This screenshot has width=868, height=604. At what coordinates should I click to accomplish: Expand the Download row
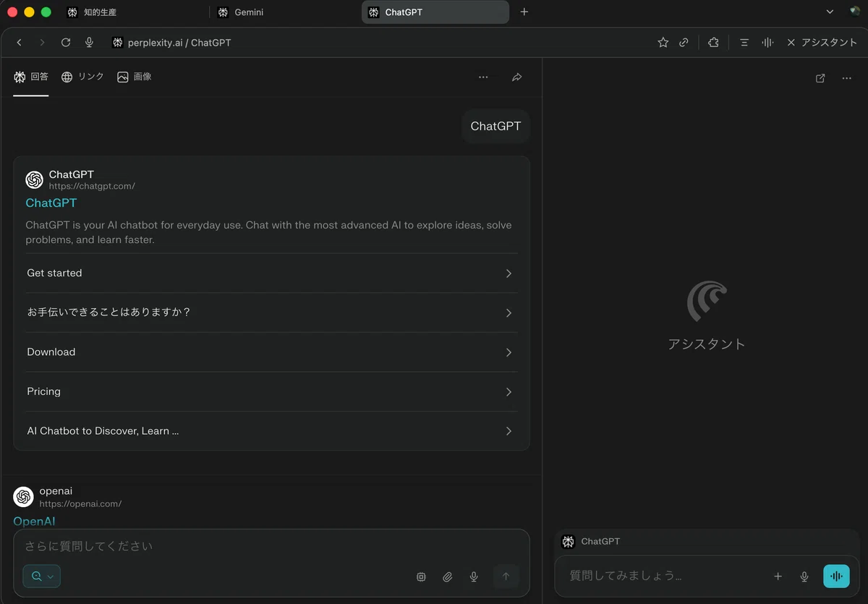coord(271,352)
